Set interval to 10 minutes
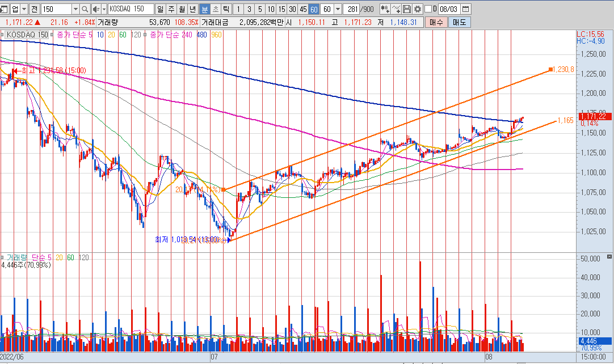The width and height of the screenshot is (614, 364). click(271, 9)
